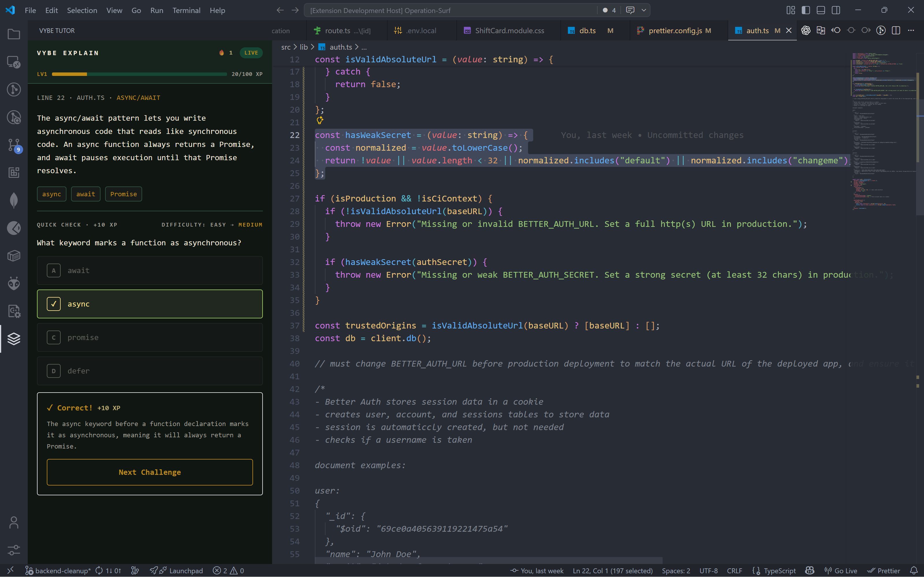This screenshot has height=577, width=924.
Task: Open the UTF-8 encoding selector
Action: click(x=708, y=571)
